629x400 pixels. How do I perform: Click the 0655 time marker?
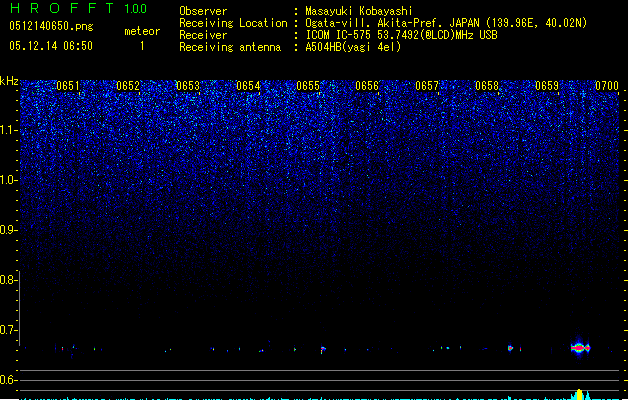coord(308,86)
